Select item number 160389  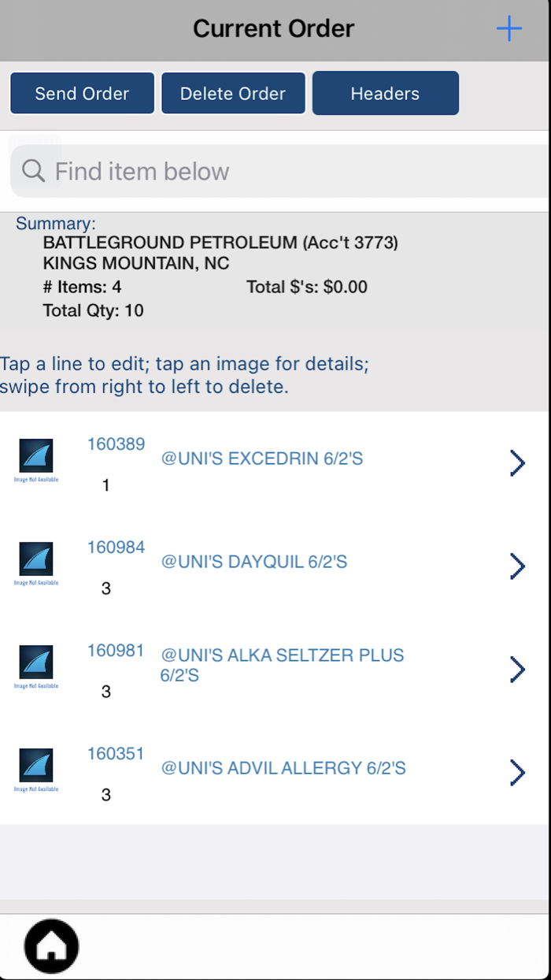point(116,444)
